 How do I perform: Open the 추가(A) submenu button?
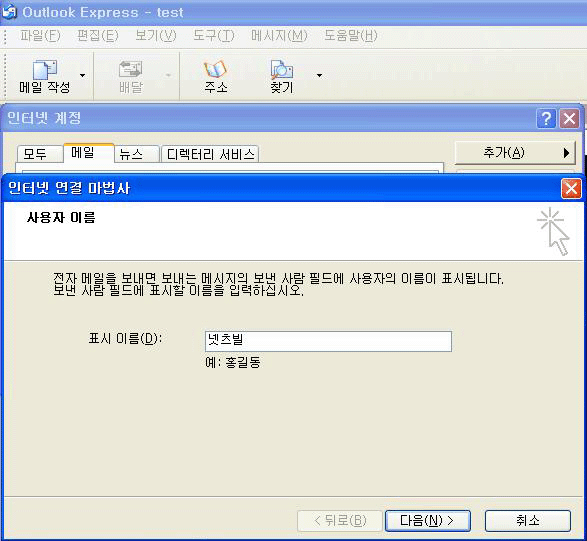(x=515, y=153)
